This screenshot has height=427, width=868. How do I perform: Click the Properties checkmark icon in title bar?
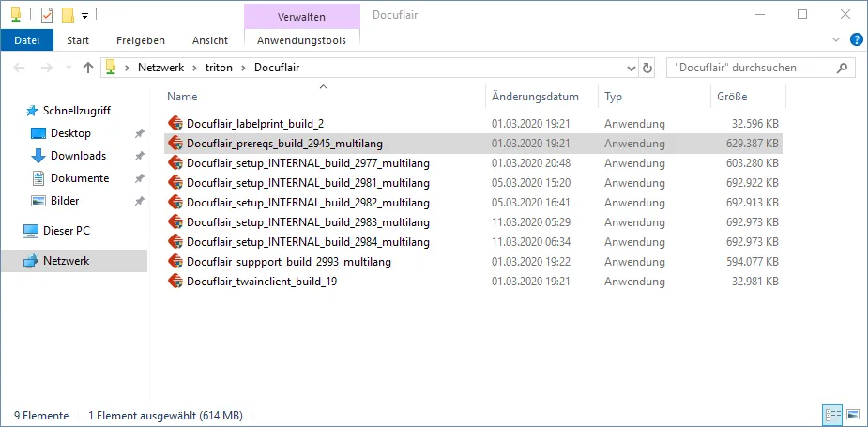pyautogui.click(x=47, y=15)
